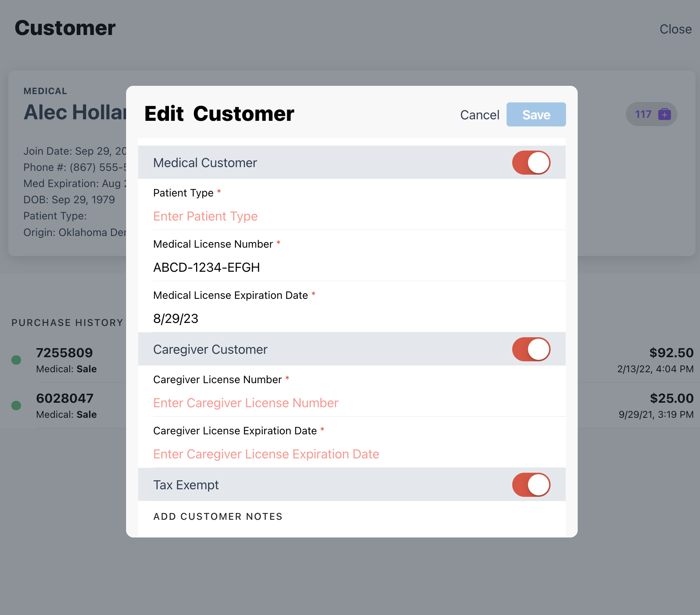Screen dimensions: 700x615
Task: Open the Patient Type field
Action: pos(205,216)
